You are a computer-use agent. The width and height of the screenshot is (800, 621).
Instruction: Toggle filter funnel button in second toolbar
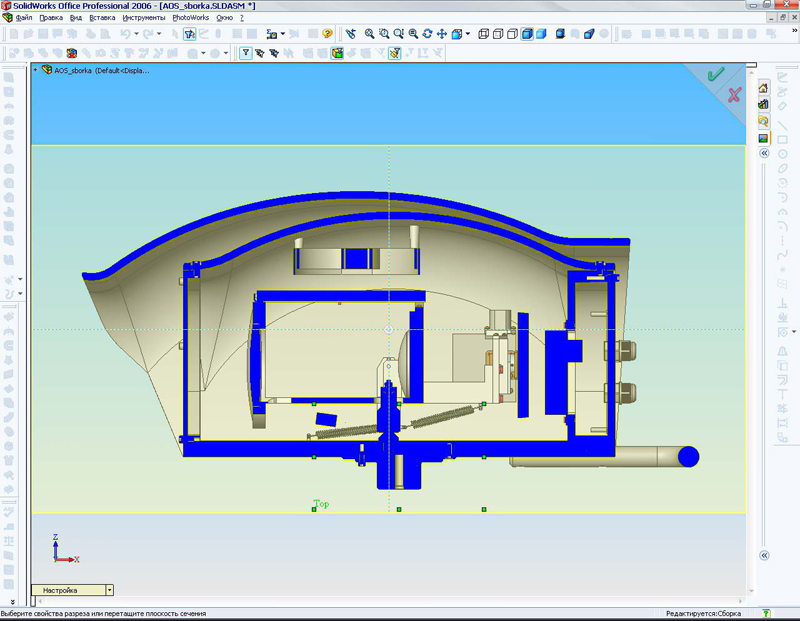click(x=245, y=53)
